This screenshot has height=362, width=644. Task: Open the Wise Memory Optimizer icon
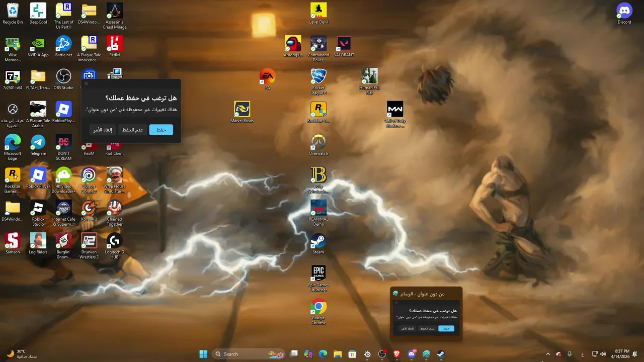13,49
